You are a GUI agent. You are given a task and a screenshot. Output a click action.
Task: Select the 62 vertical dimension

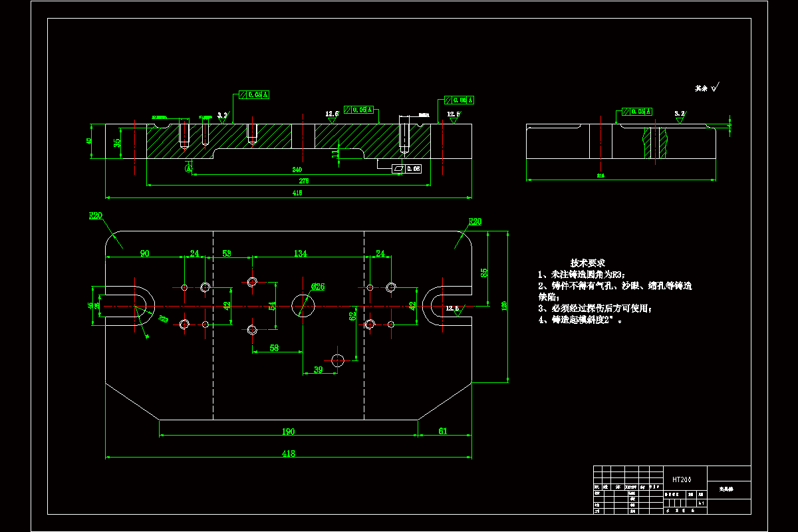pyautogui.click(x=351, y=317)
